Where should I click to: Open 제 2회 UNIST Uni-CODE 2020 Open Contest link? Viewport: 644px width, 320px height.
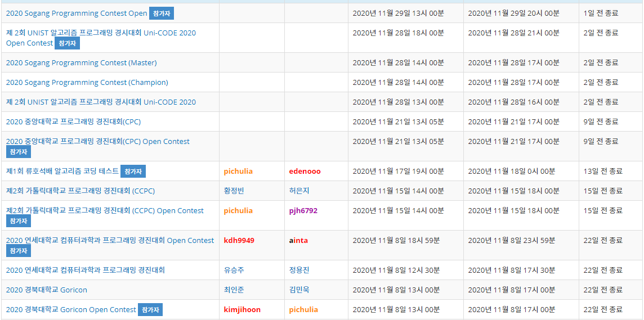pyautogui.click(x=101, y=38)
